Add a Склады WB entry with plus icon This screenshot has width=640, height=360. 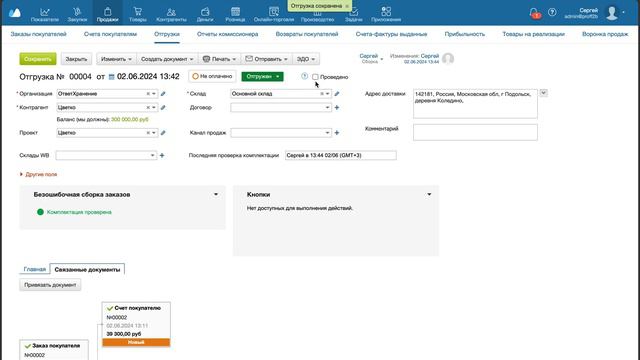(x=162, y=156)
